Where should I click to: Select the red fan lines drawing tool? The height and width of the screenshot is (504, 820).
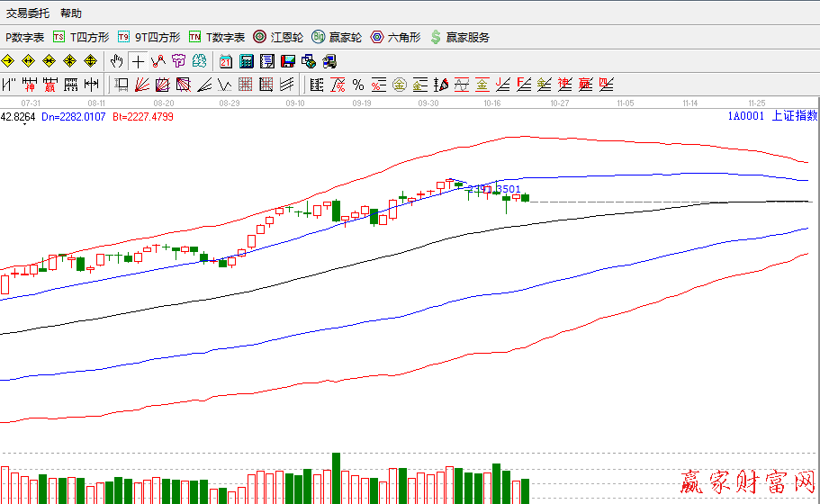[141, 85]
